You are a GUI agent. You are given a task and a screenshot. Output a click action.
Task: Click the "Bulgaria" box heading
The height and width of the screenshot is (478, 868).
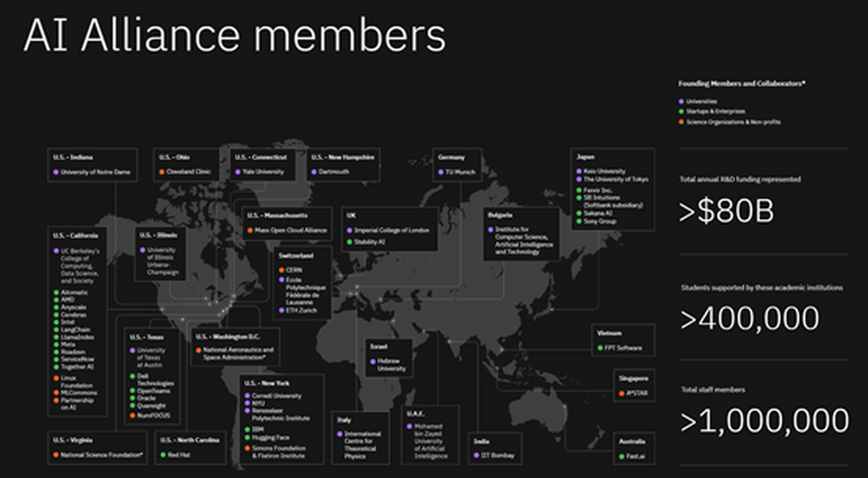pos(500,215)
